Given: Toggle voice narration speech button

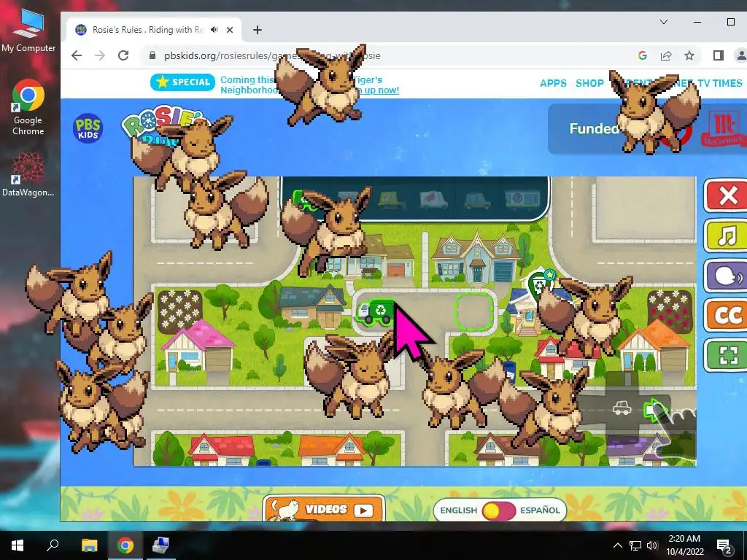Looking at the screenshot, I should click(x=726, y=275).
